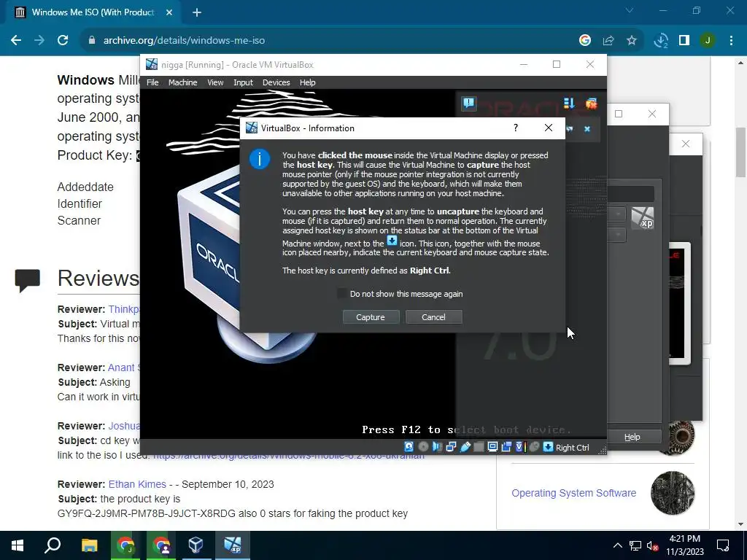Open reviewer Ethan Kimes profile link
Image resolution: width=747 pixels, height=560 pixels.
137,484
